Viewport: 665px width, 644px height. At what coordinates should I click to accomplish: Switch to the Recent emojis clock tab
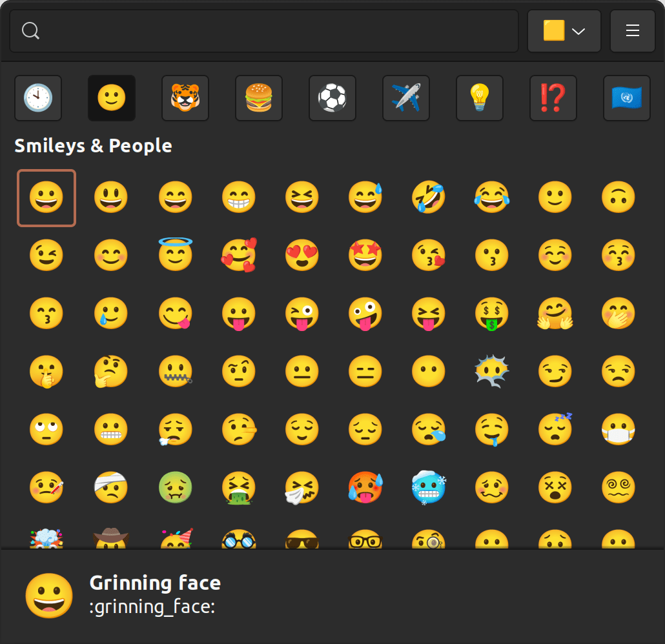click(38, 98)
